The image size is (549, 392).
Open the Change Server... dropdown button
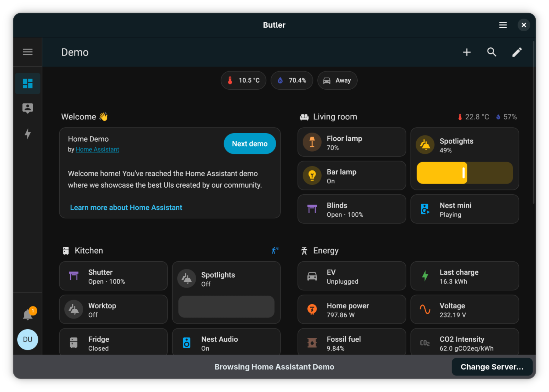coord(492,367)
